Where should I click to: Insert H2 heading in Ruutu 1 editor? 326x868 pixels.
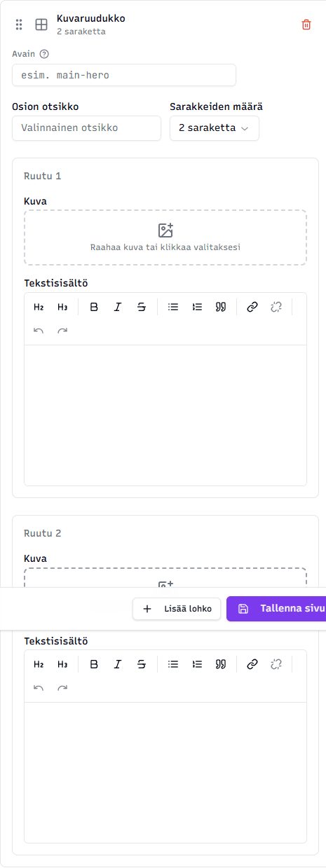point(39,307)
